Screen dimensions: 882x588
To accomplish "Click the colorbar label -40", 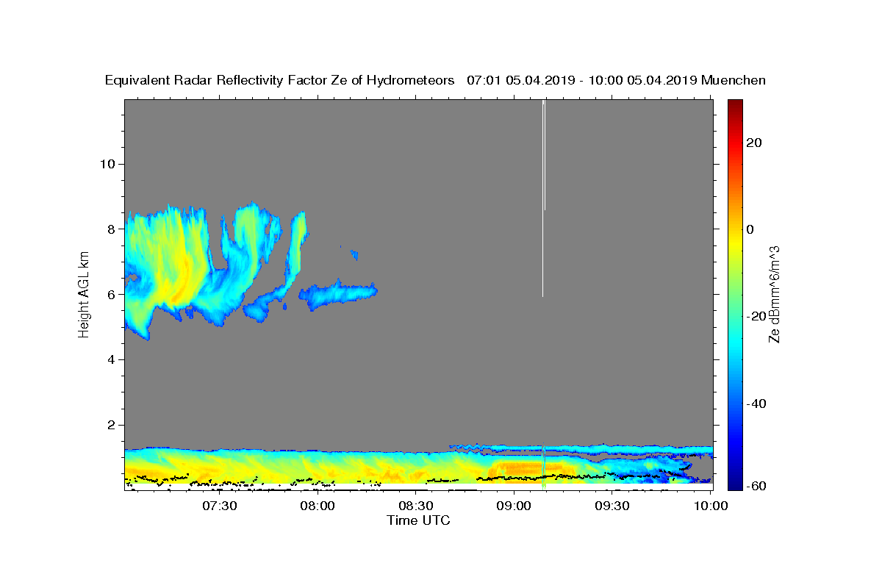I will tap(756, 403).
